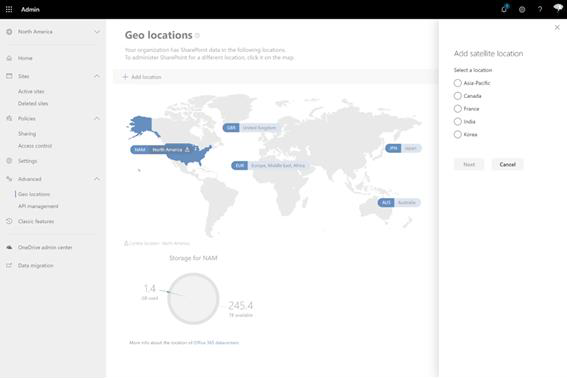Viewport: 567px width, 379px height.
Task: Click the Add location button
Action: 142,77
